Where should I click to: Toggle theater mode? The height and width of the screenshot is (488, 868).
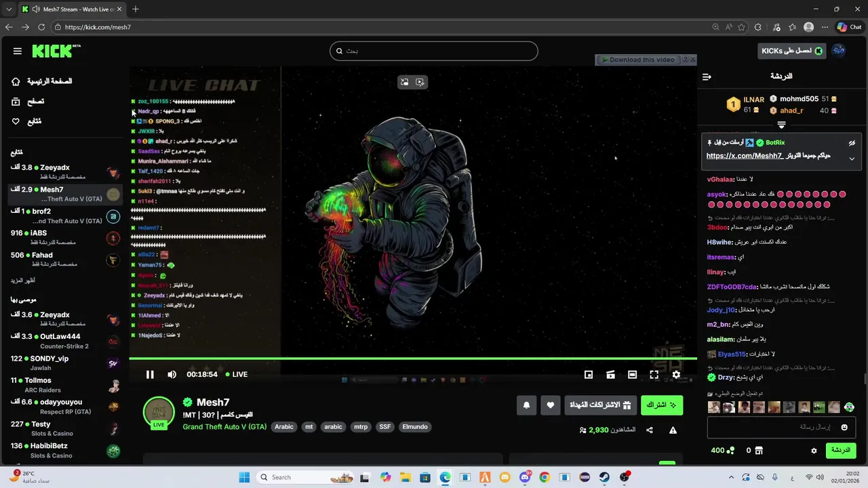[x=632, y=374]
